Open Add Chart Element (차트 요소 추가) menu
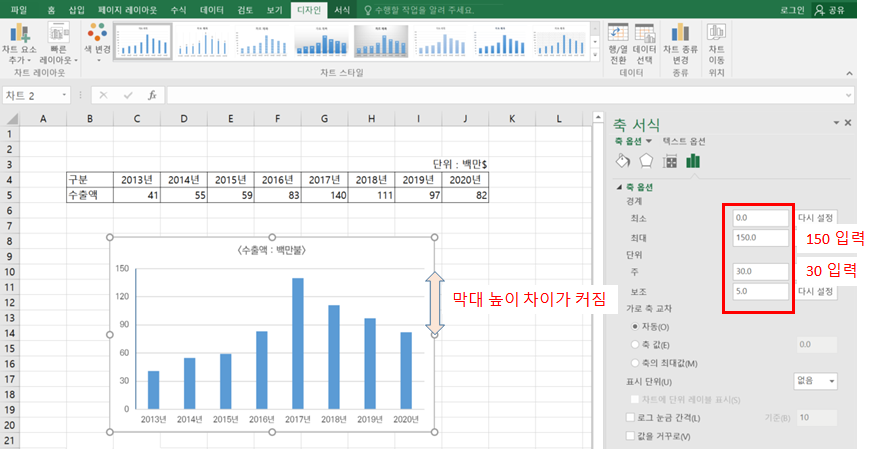877x449 pixels. [x=20, y=44]
